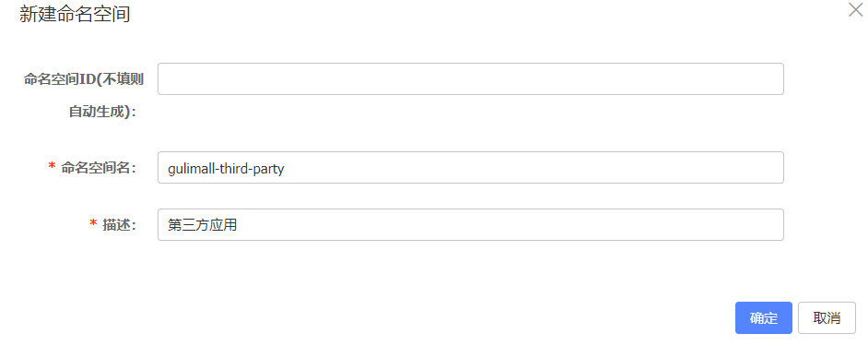The image size is (868, 346).
Task: Close the 新建命名空间 dialog with X
Action: click(856, 9)
